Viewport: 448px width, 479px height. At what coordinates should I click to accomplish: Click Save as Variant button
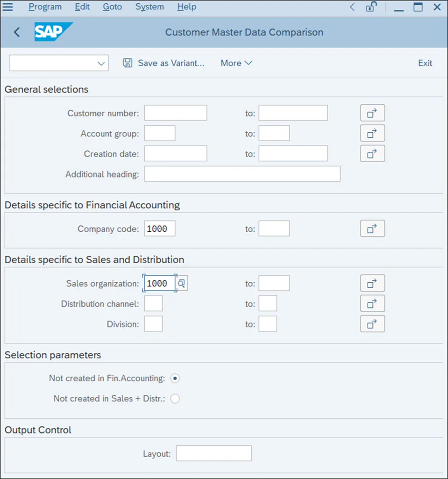pyautogui.click(x=164, y=63)
